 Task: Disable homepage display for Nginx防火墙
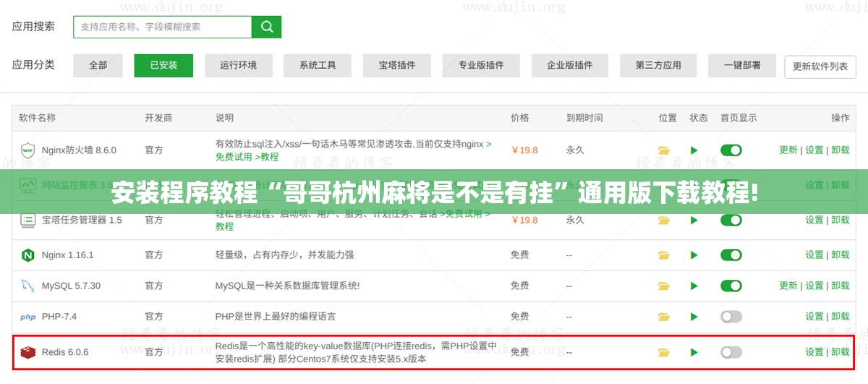pyautogui.click(x=731, y=150)
